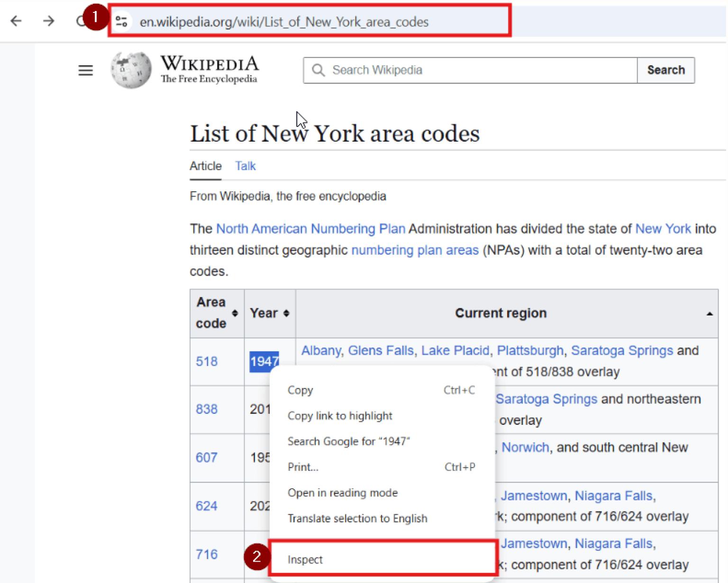Open area code 518 link
The height and width of the screenshot is (583, 728).
[x=207, y=361]
